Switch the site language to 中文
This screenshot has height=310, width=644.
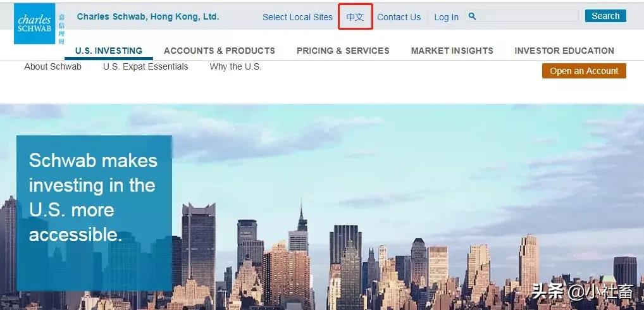pyautogui.click(x=356, y=17)
